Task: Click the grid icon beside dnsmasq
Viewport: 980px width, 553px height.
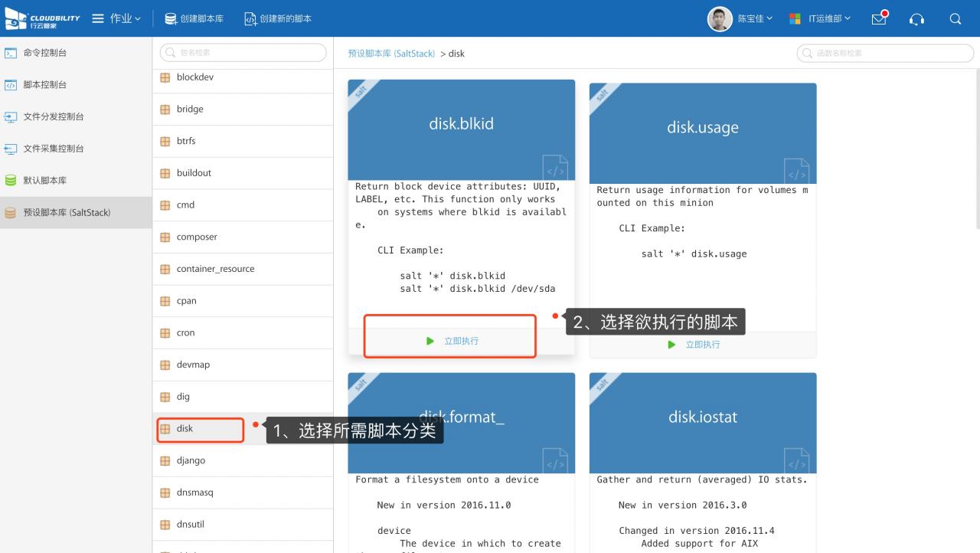Action: click(x=165, y=492)
